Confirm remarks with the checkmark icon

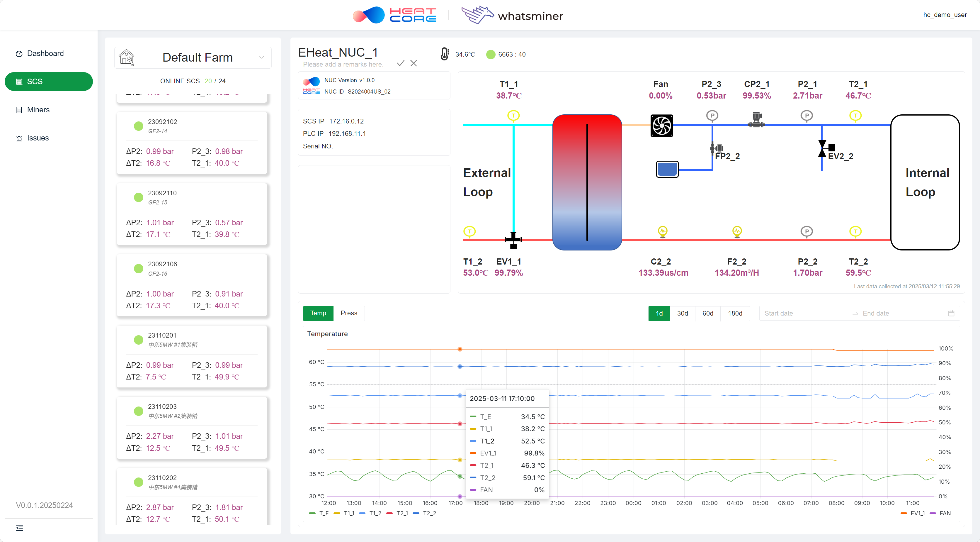[400, 63]
